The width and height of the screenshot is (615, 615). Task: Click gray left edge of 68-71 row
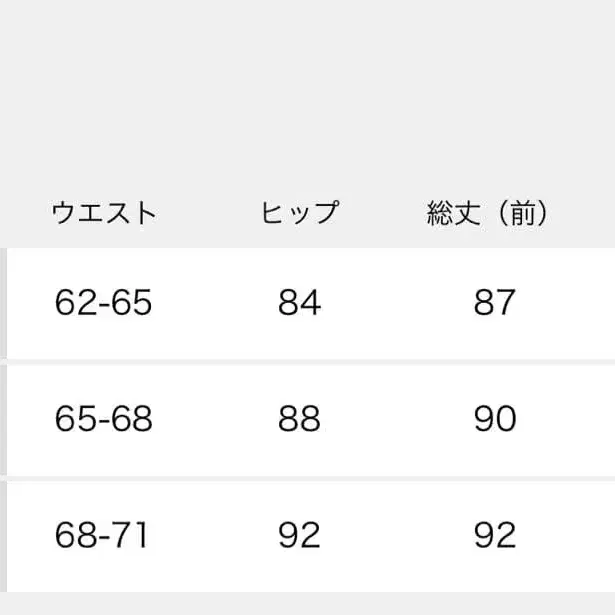pyautogui.click(x=3, y=534)
